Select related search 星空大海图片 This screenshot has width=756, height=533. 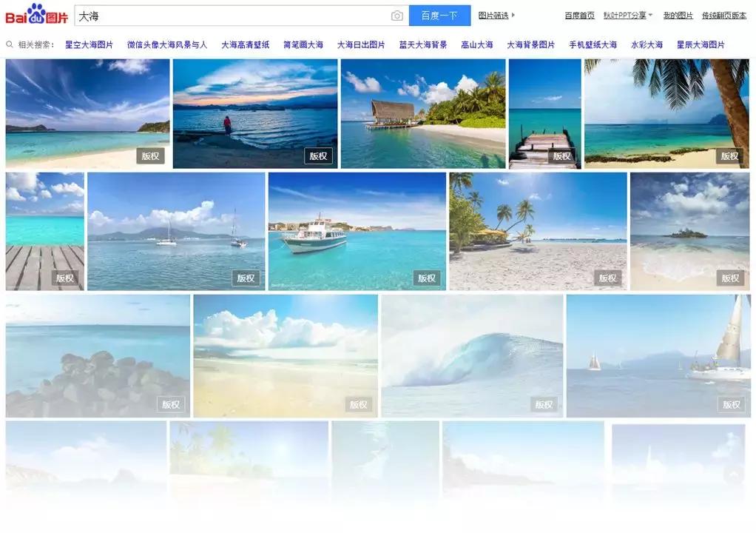pyautogui.click(x=89, y=44)
